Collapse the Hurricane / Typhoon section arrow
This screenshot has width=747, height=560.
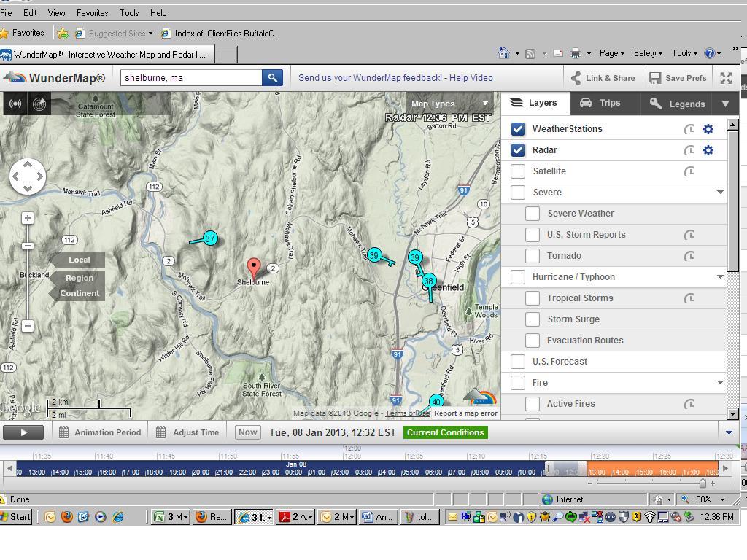coord(720,276)
